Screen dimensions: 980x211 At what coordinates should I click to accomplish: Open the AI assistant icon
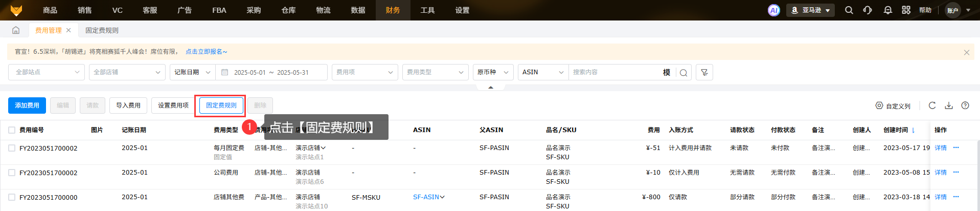[x=774, y=10]
